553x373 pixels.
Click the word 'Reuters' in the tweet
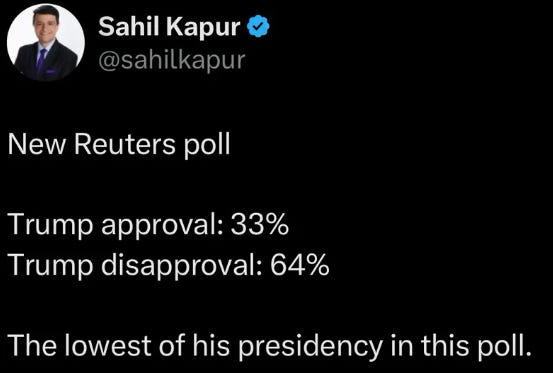pyautogui.click(x=124, y=145)
